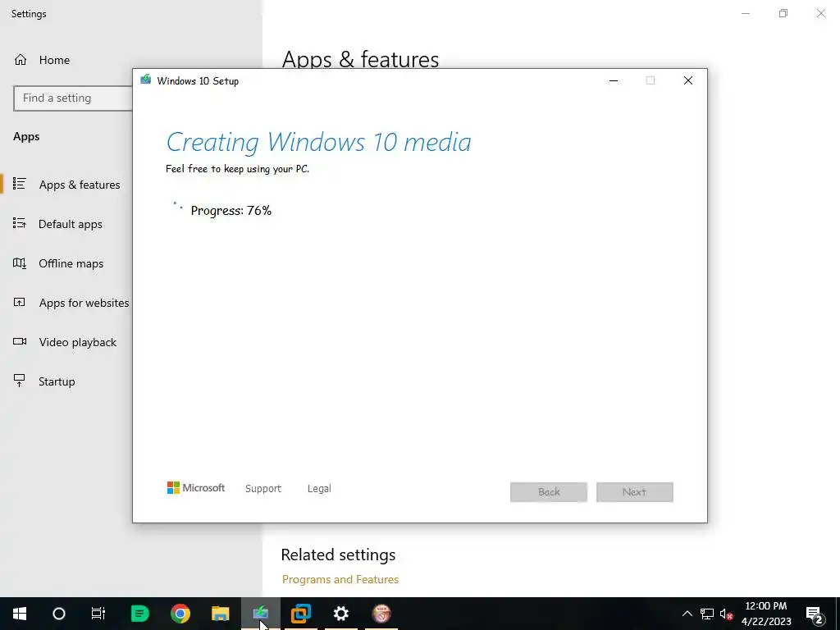
Task: Click the Back button in Windows 10 Setup
Action: coord(549,492)
